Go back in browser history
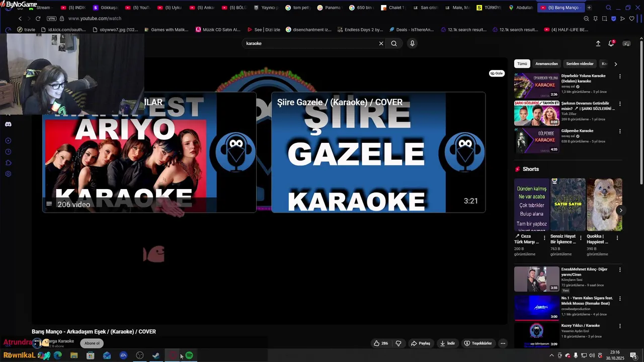The image size is (644, 362). click(20, 19)
